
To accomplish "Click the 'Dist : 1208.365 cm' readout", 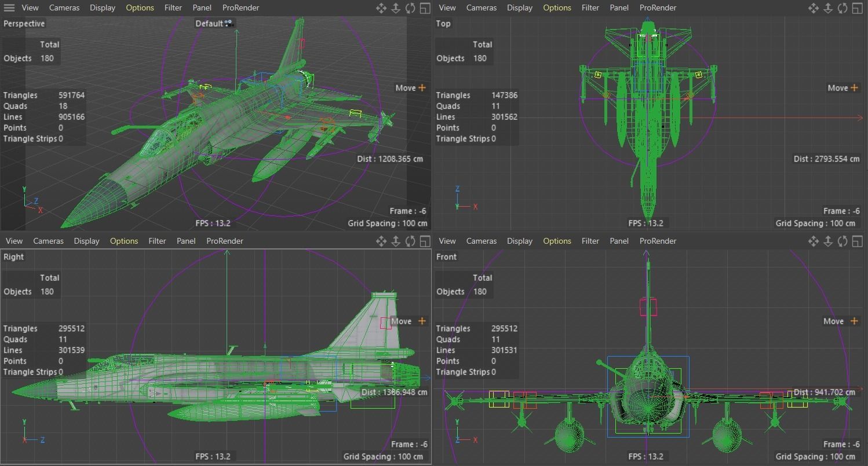I will point(390,159).
